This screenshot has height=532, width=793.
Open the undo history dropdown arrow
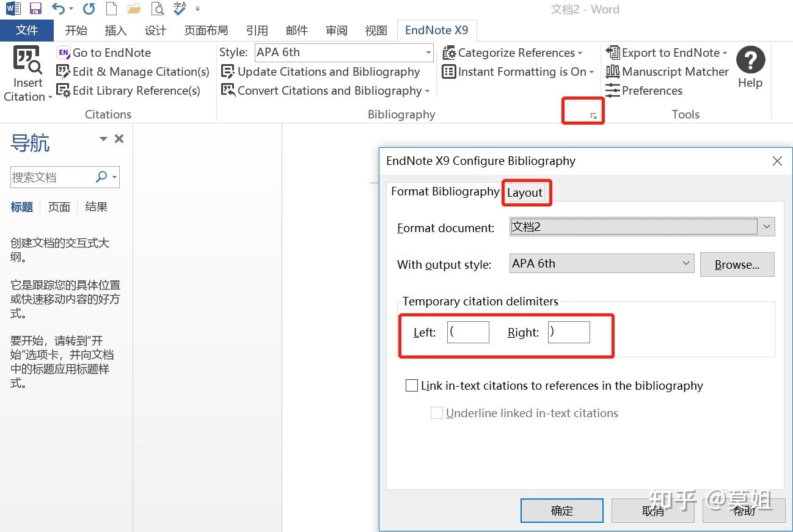coord(71,9)
